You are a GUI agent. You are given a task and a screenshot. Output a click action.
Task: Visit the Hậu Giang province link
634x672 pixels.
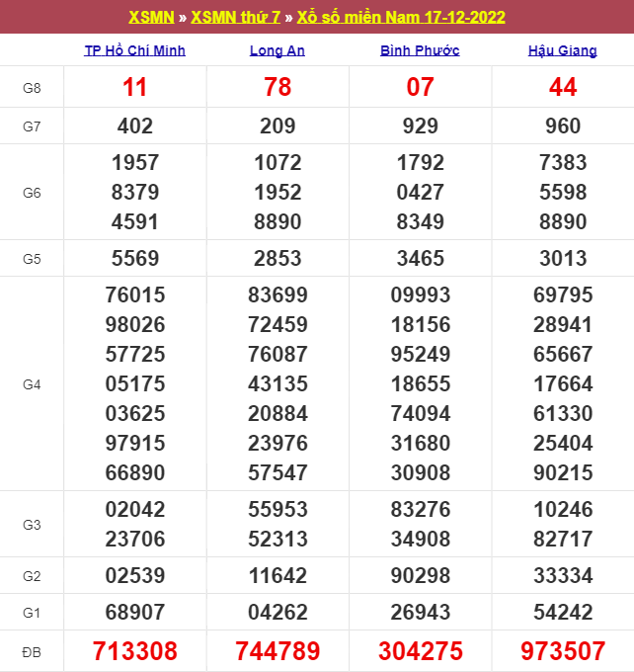point(562,50)
